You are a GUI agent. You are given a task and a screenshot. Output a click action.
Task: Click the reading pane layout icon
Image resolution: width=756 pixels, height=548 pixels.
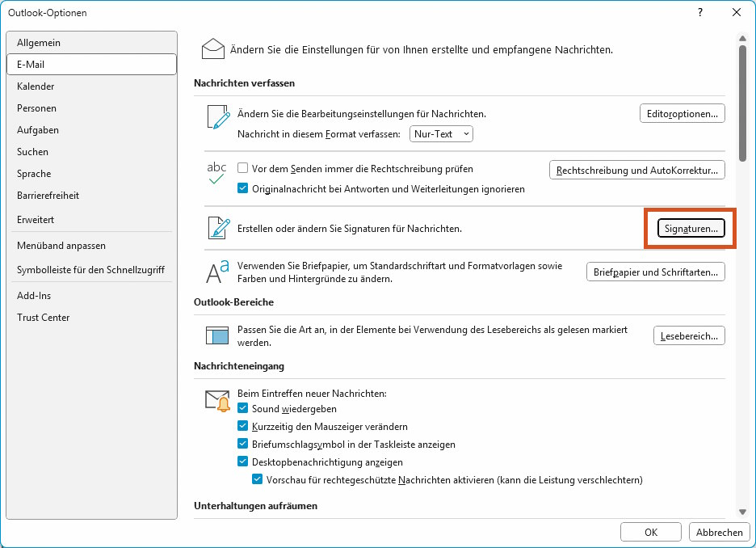217,335
